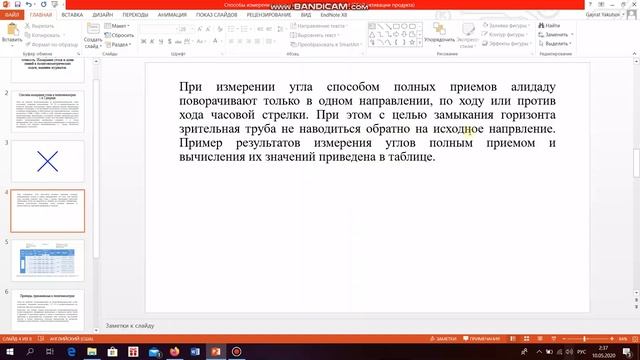Click zoom out minus button
The height and width of the screenshot is (360, 640).
[x=564, y=339]
